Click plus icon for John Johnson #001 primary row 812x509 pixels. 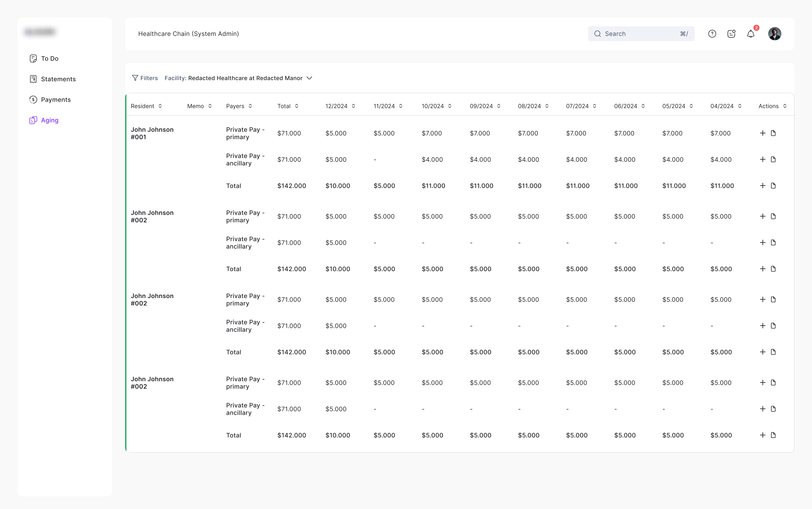763,133
